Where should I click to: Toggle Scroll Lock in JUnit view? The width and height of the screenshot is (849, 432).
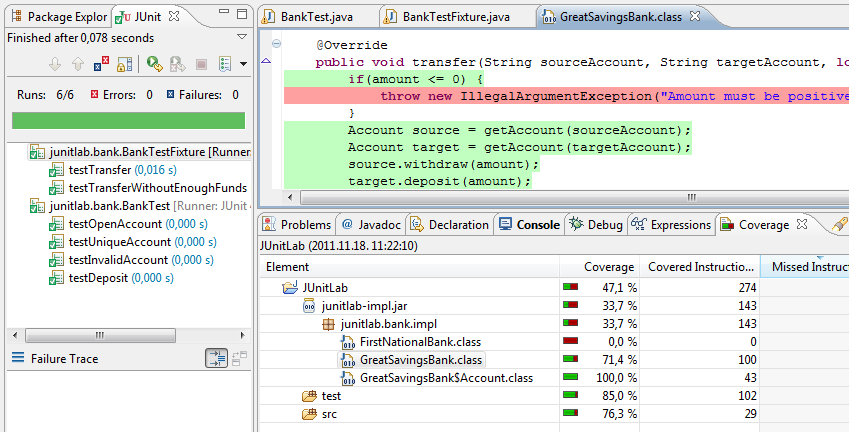[125, 65]
